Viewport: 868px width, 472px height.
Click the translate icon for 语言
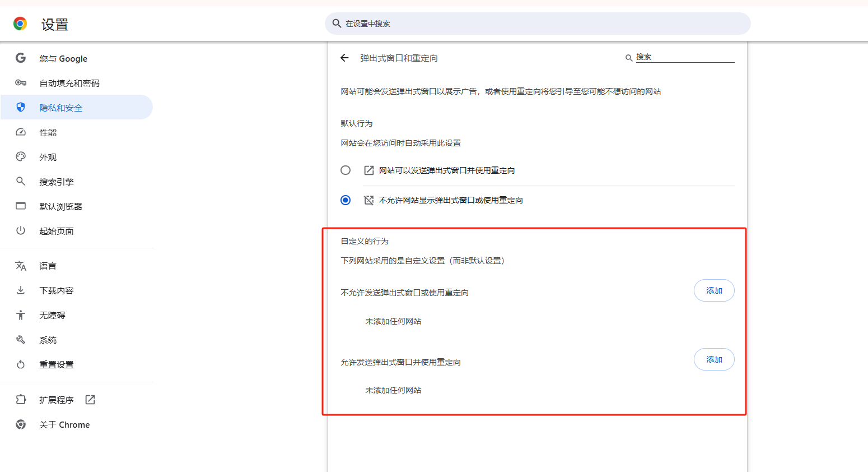(21, 266)
